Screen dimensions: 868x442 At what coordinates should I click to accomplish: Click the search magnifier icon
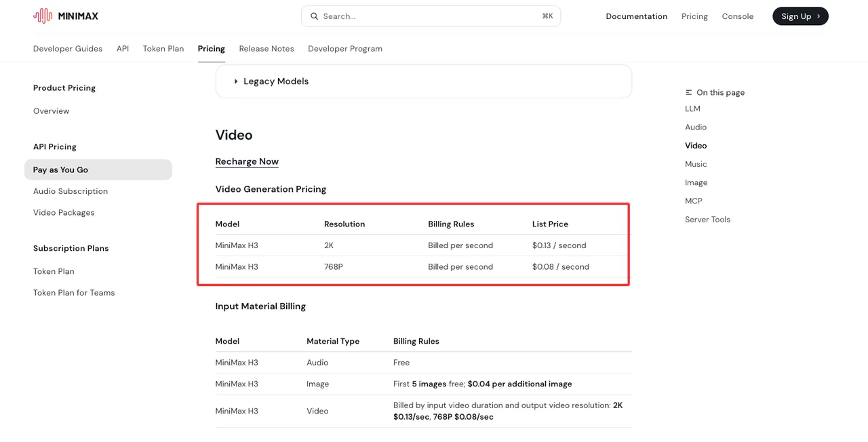(314, 16)
